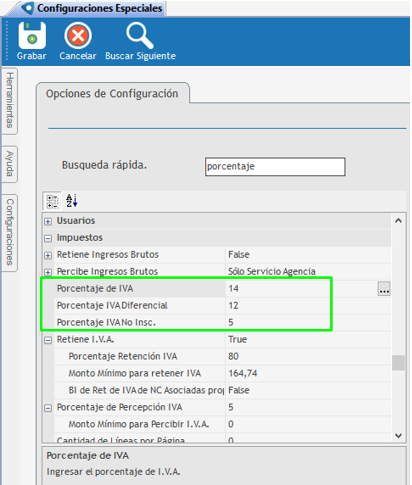The width and height of the screenshot is (412, 485).
Task: Click the Grabar save icon
Action: (x=32, y=36)
